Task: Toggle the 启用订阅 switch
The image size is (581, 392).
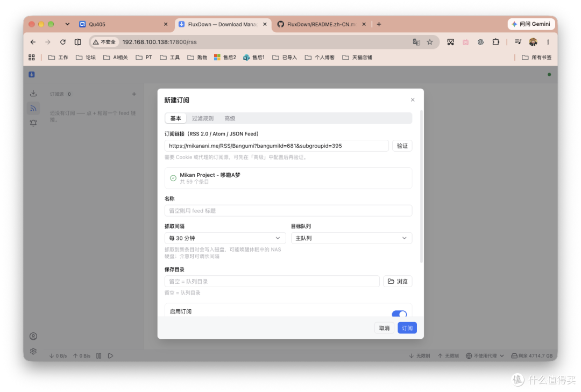Action: [x=399, y=313]
